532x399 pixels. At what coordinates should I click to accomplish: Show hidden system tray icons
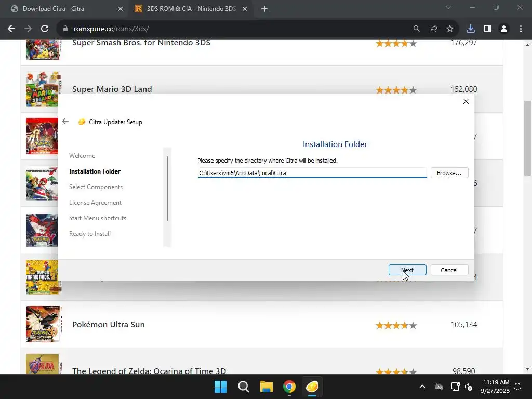(422, 387)
